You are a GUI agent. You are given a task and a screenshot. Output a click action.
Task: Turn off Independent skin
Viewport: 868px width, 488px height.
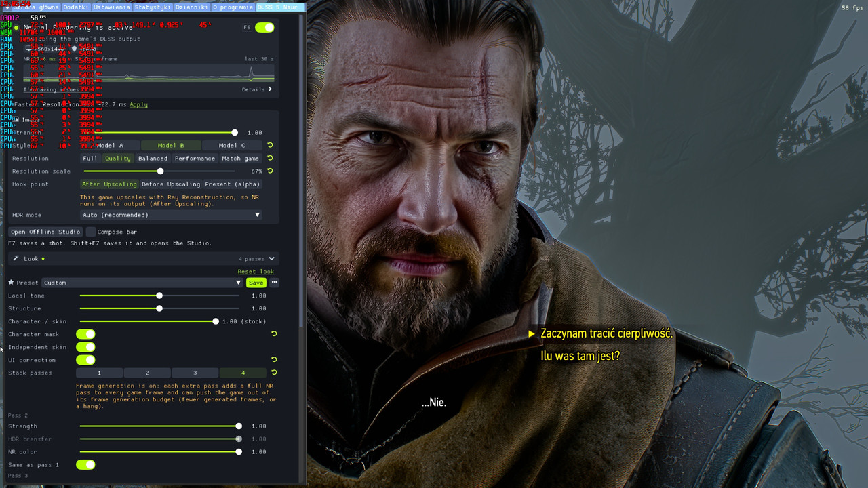[85, 347]
